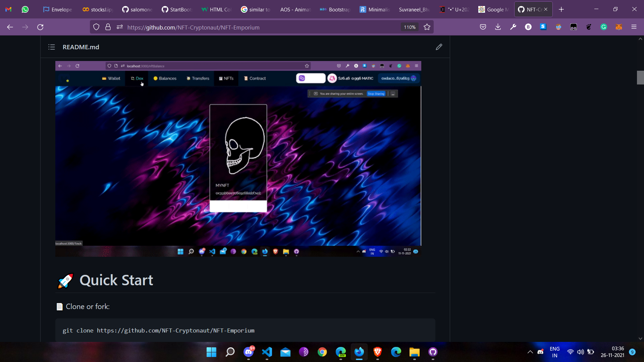Viewport: 644px width, 362px height.
Task: Bookmark page with the star icon
Action: [x=427, y=27]
